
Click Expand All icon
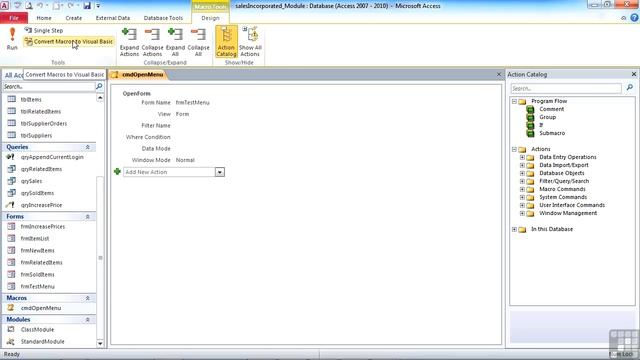coord(175,42)
